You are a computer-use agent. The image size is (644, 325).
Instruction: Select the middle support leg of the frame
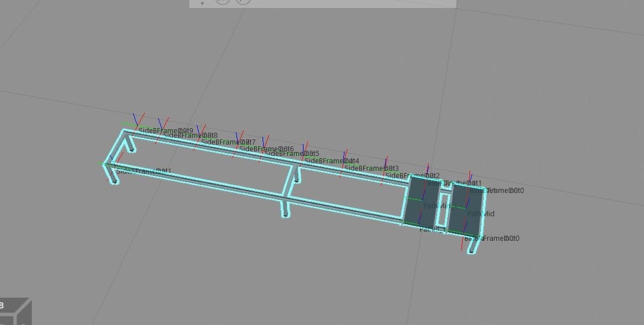click(x=285, y=207)
